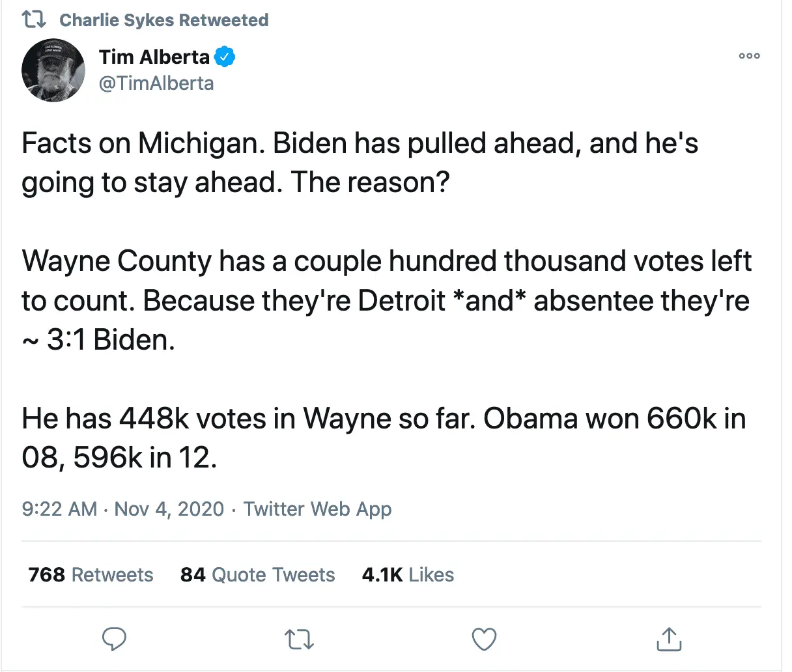View the 84 Quote Tweets
The height and width of the screenshot is (672, 792).
click(257, 575)
